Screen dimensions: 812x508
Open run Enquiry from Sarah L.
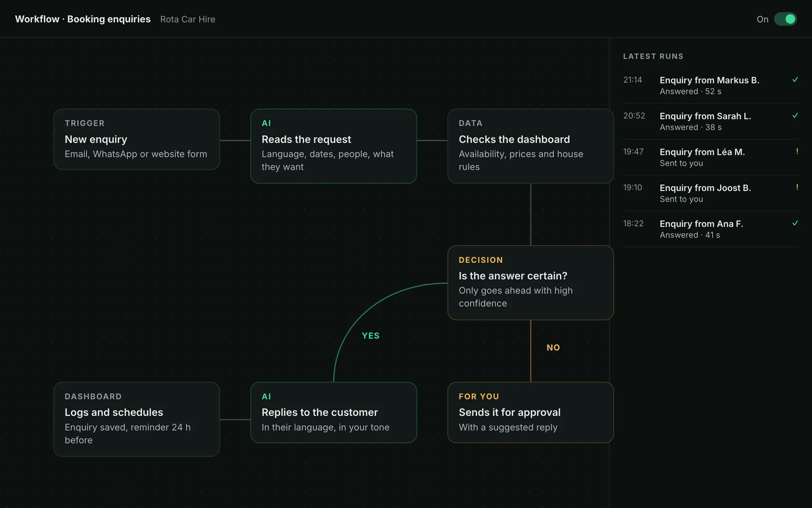coord(710,121)
